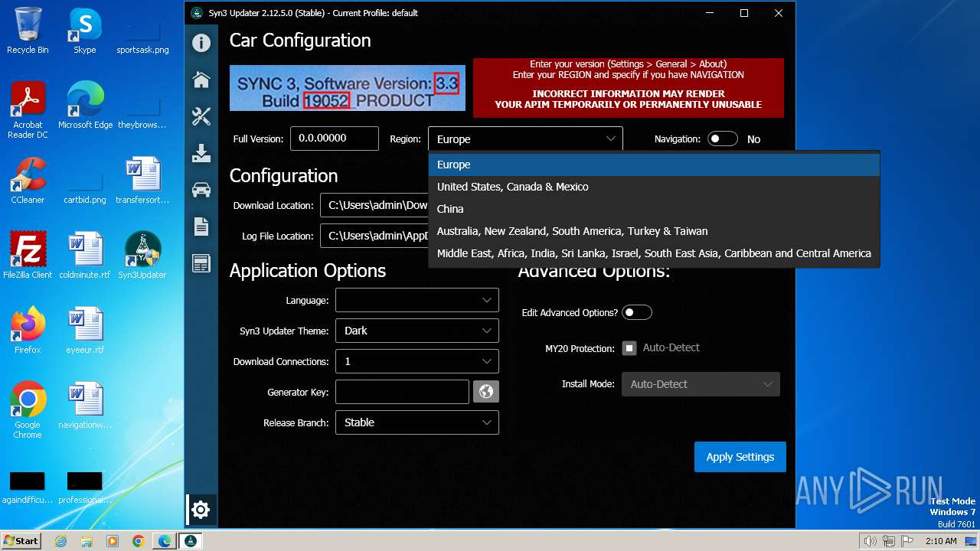Click the Full Version input field
The height and width of the screenshot is (551, 980).
(335, 139)
